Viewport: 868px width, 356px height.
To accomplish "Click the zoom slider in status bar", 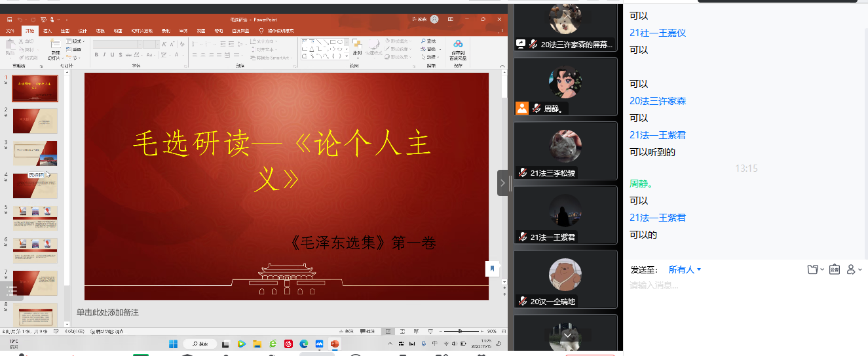I will point(460,331).
